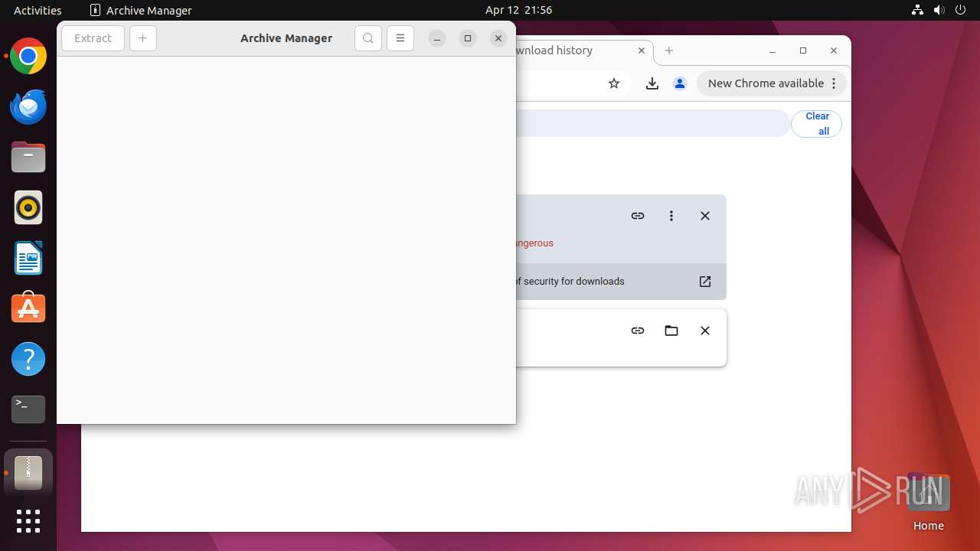Copy link of the dangerous download
The width and height of the screenshot is (980, 551).
tap(638, 216)
